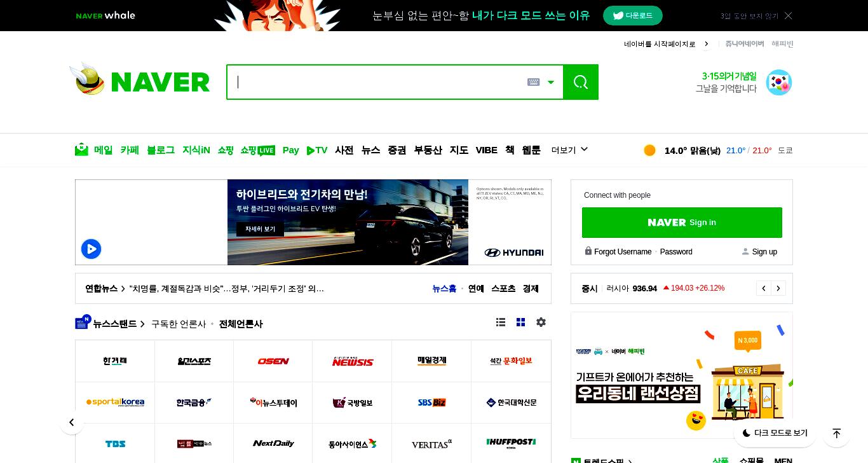
Task: Open 부동산 menu item
Action: click(x=428, y=150)
